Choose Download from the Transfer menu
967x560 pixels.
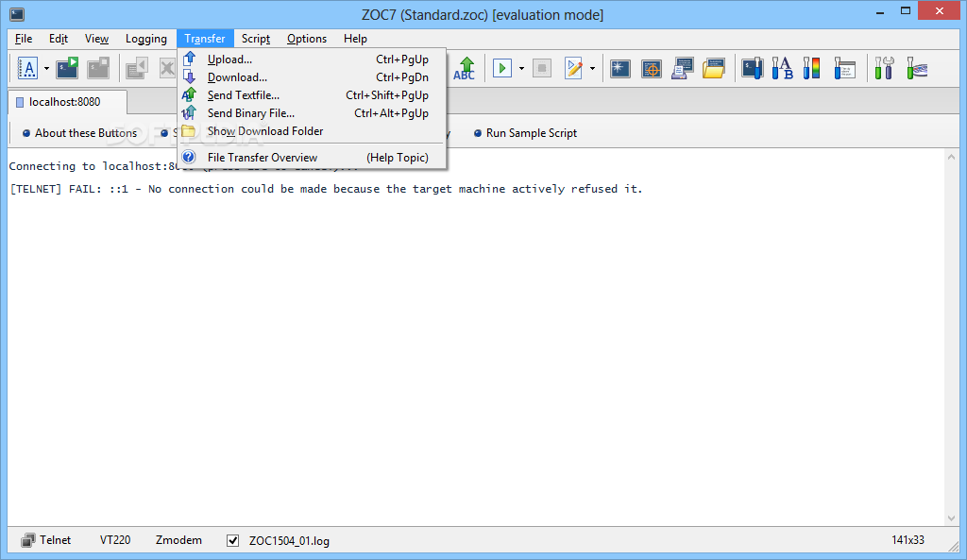tap(312, 77)
